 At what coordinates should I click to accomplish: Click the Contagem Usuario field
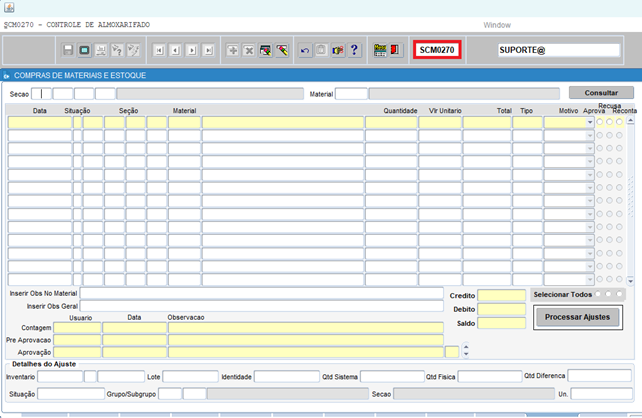(x=77, y=328)
